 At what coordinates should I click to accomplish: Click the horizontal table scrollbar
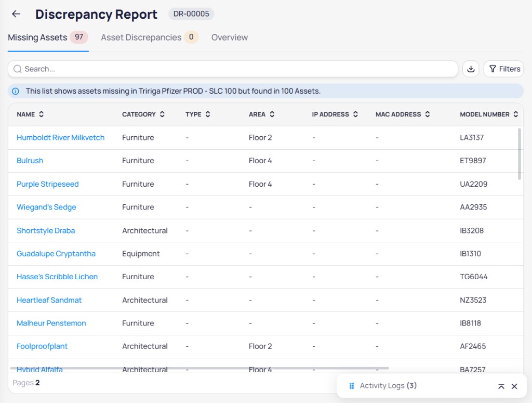[199, 368]
